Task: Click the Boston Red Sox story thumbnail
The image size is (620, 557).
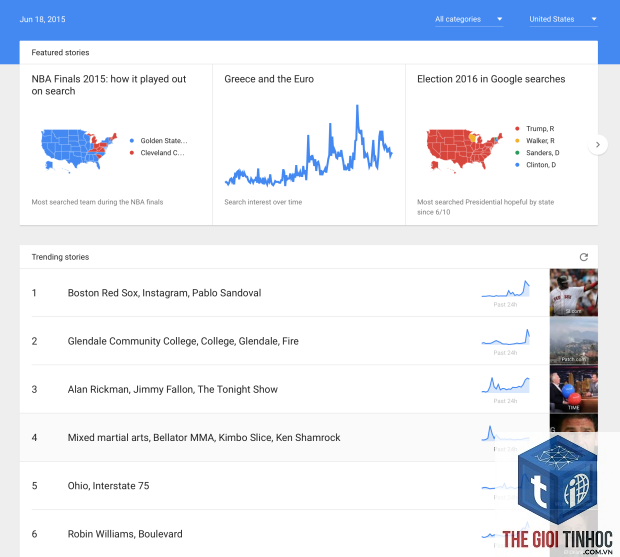Action: click(x=573, y=293)
